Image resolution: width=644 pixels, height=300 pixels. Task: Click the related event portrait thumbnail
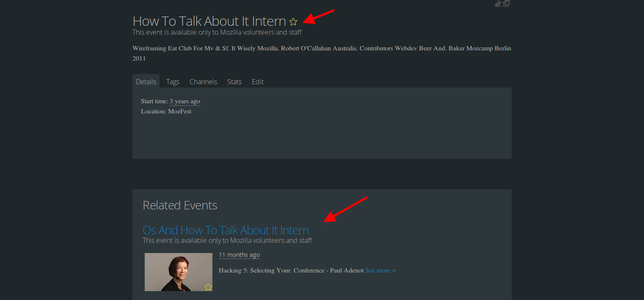(x=179, y=272)
